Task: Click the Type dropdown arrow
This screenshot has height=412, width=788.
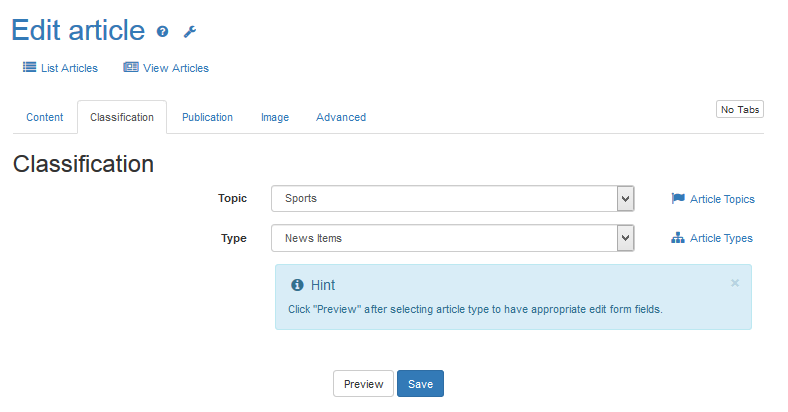Action: pyautogui.click(x=626, y=238)
